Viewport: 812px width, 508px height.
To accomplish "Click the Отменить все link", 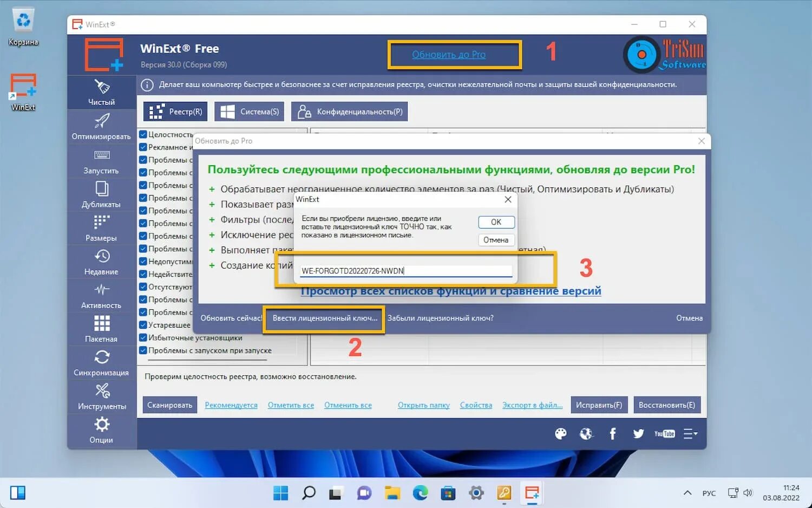I will point(348,405).
